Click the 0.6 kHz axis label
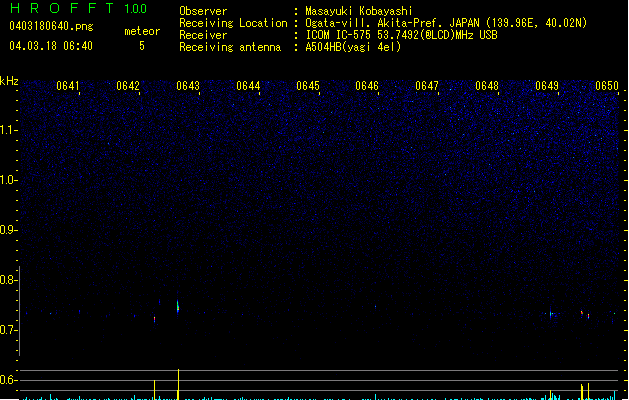This screenshot has width=629, height=400. [x=9, y=380]
